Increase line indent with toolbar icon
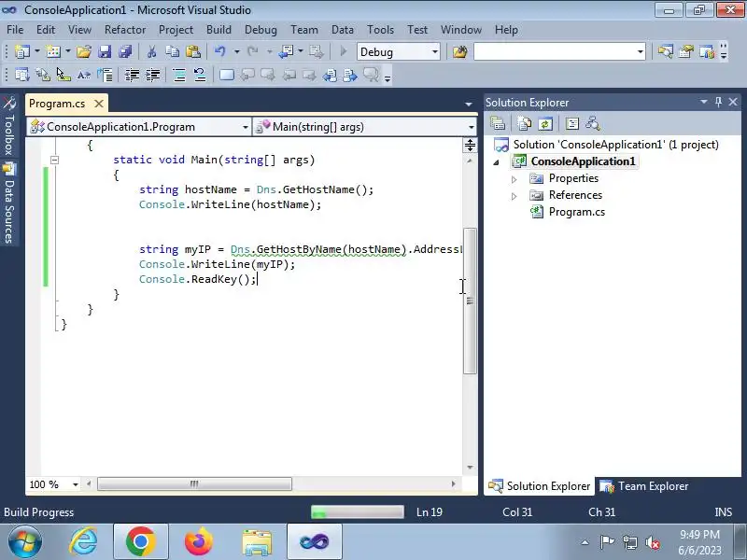747x560 pixels. pyautogui.click(x=153, y=75)
